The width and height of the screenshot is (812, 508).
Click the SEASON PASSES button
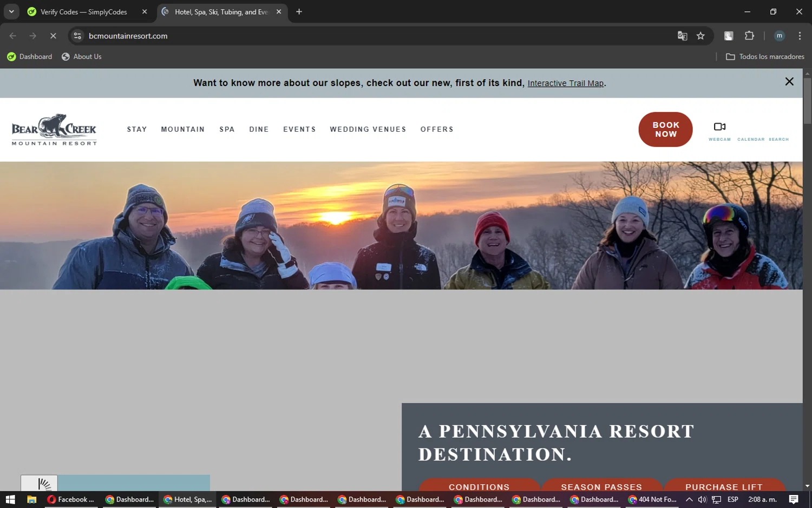(601, 485)
